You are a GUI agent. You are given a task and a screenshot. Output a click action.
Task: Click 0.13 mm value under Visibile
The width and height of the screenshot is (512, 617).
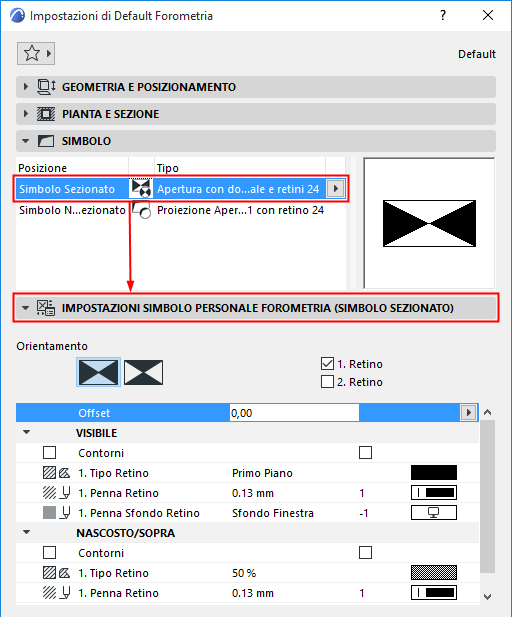click(x=253, y=493)
